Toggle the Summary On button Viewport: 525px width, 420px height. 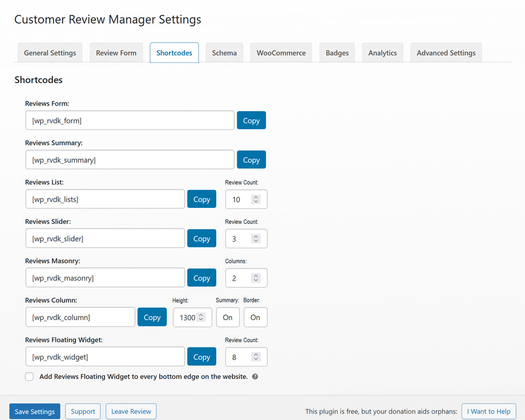(227, 317)
